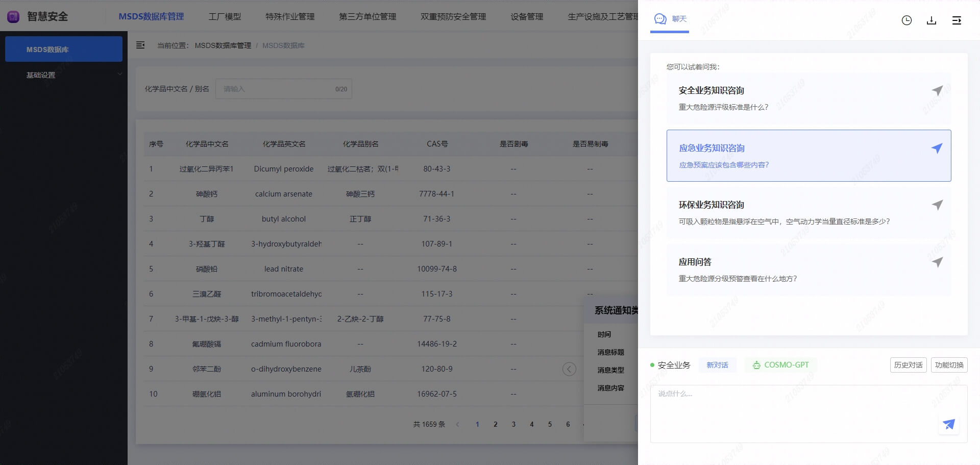Open the 设备管理 top menu
The image size is (980, 465).
(x=527, y=16)
